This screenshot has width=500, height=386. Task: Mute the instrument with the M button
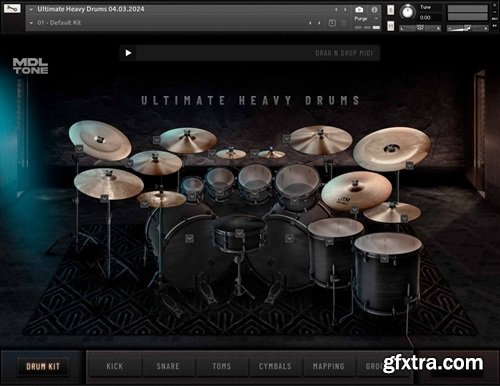click(x=390, y=25)
